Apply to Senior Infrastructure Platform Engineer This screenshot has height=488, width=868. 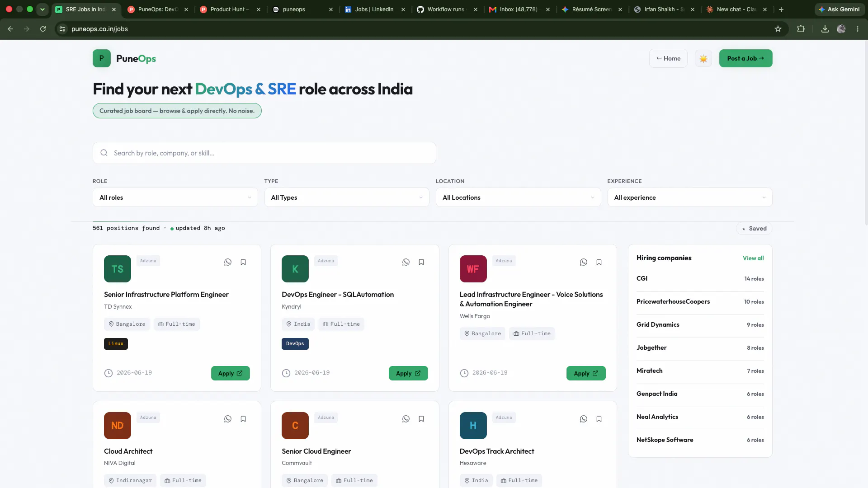[x=231, y=373]
